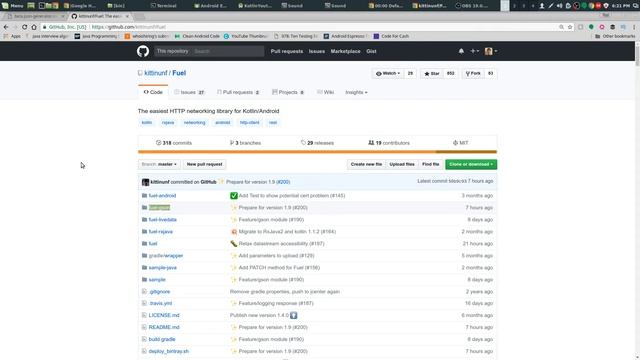
Task: Click the http-client topic tag
Action: click(x=249, y=122)
